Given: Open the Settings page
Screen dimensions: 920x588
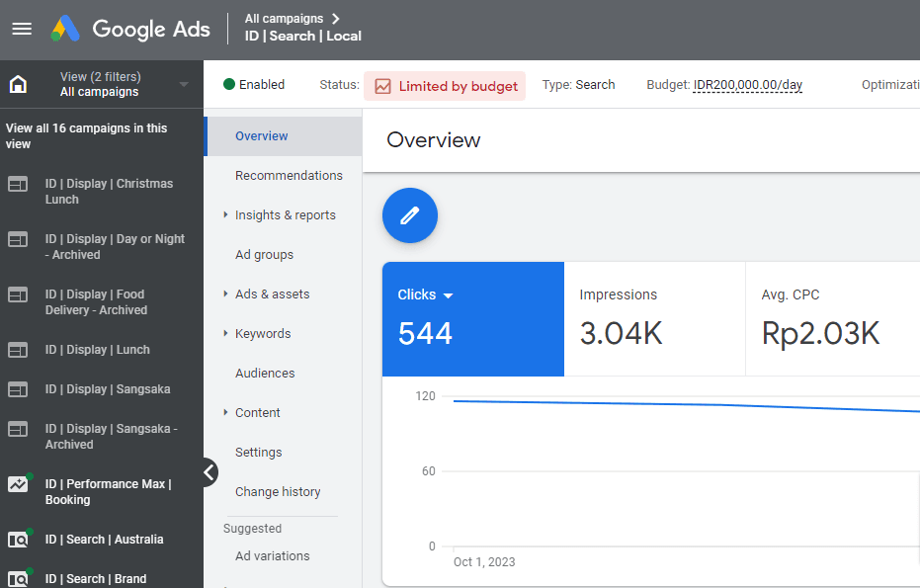Looking at the screenshot, I should click(258, 453).
